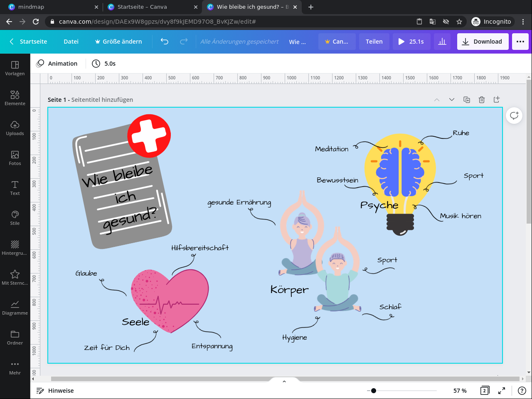532x399 pixels.
Task: Open a new browser tab
Action: pyautogui.click(x=311, y=7)
